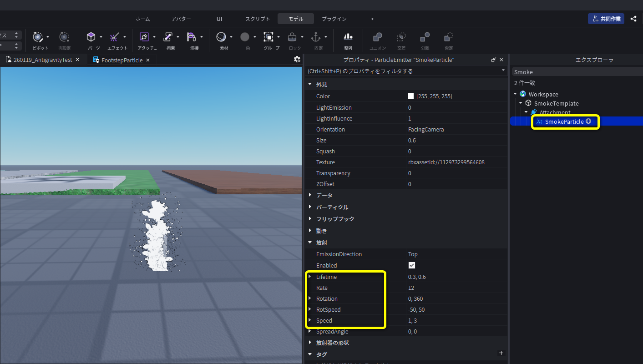643x364 pixels.
Task: Click the アタッチ (Attachment) tool icon
Action: (144, 37)
